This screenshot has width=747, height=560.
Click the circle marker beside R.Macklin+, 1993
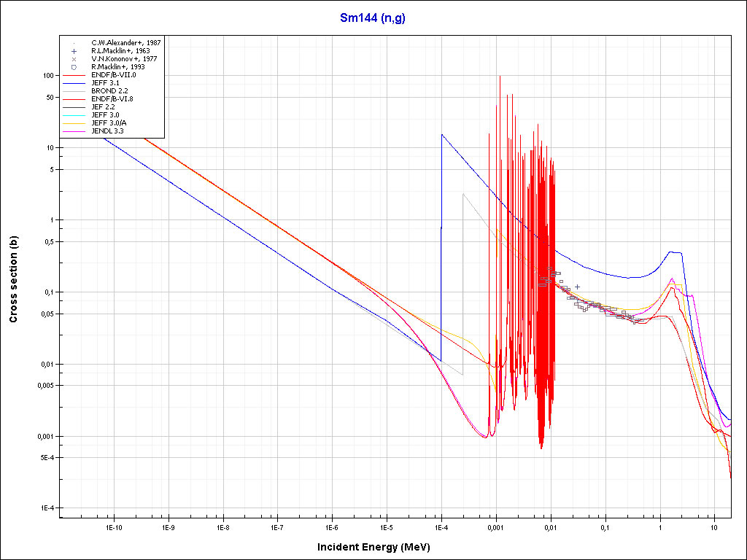click(74, 67)
